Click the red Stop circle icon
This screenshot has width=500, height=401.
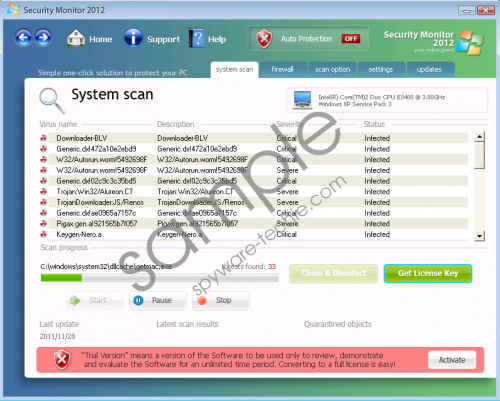(x=202, y=301)
